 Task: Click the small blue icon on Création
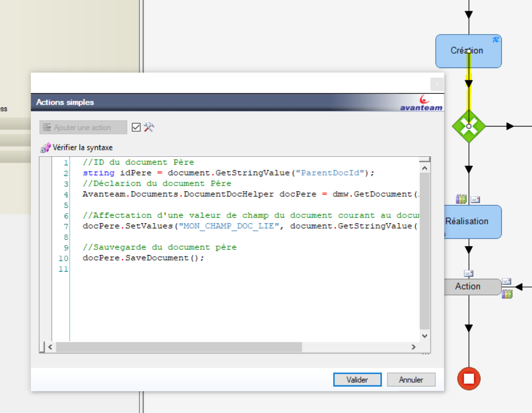click(x=495, y=40)
